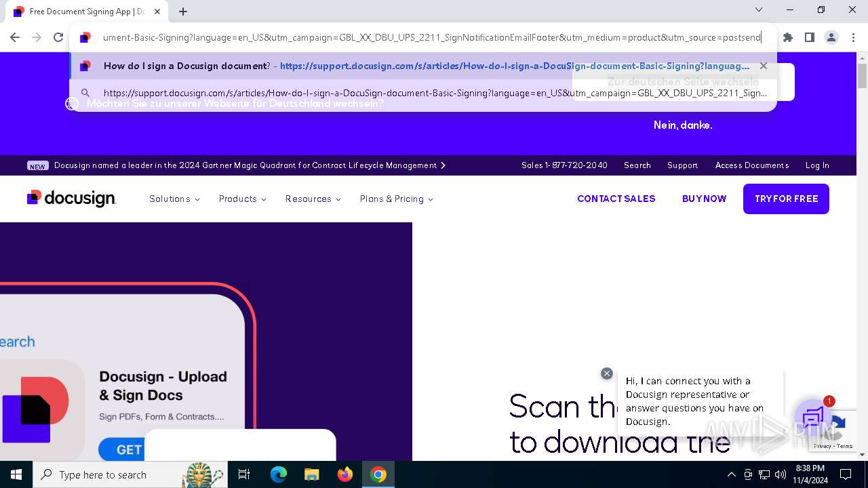The image size is (868, 488).
Task: Decline with the Nein, danke. link
Action: [x=682, y=125]
